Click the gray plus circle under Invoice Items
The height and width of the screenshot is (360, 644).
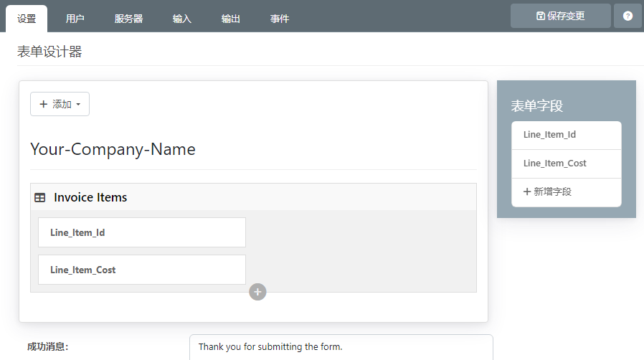257,292
